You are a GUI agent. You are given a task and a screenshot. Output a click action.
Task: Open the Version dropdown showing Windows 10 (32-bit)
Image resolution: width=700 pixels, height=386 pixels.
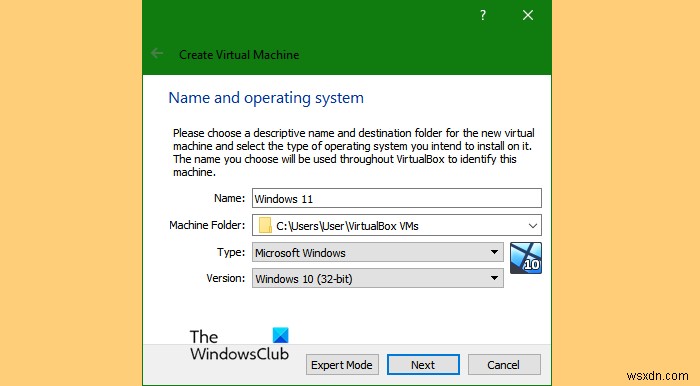click(x=378, y=278)
